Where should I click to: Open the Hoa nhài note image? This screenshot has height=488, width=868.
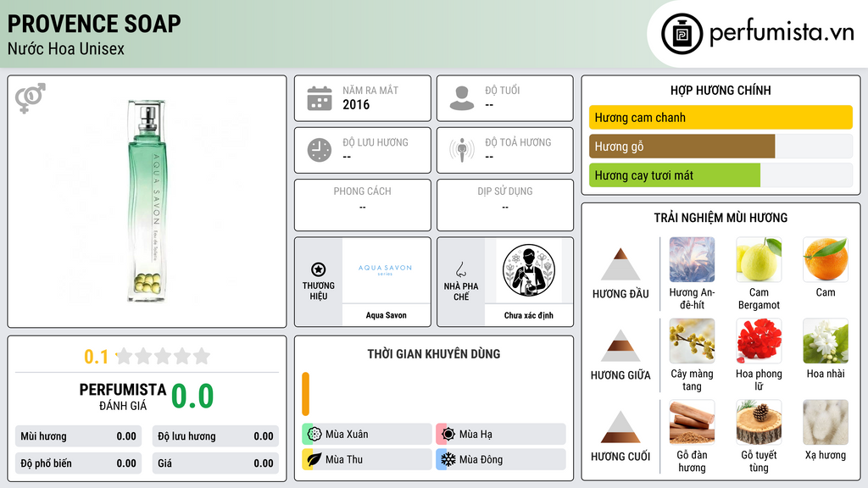click(826, 341)
